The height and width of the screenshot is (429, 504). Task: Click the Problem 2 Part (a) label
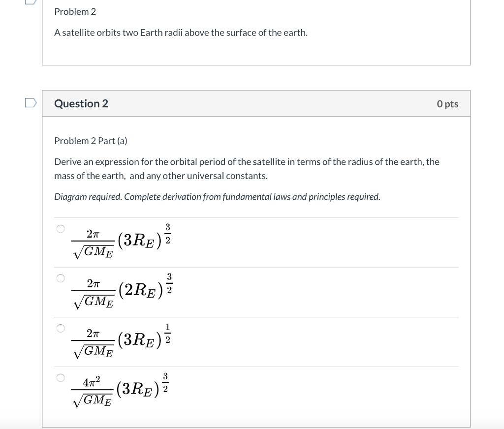pyautogui.click(x=91, y=141)
